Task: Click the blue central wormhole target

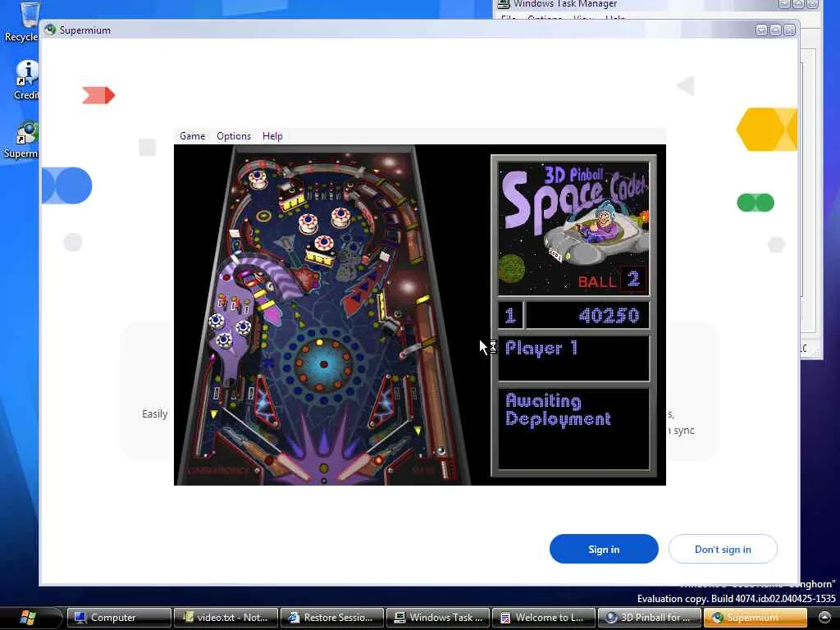Action: pyautogui.click(x=323, y=365)
